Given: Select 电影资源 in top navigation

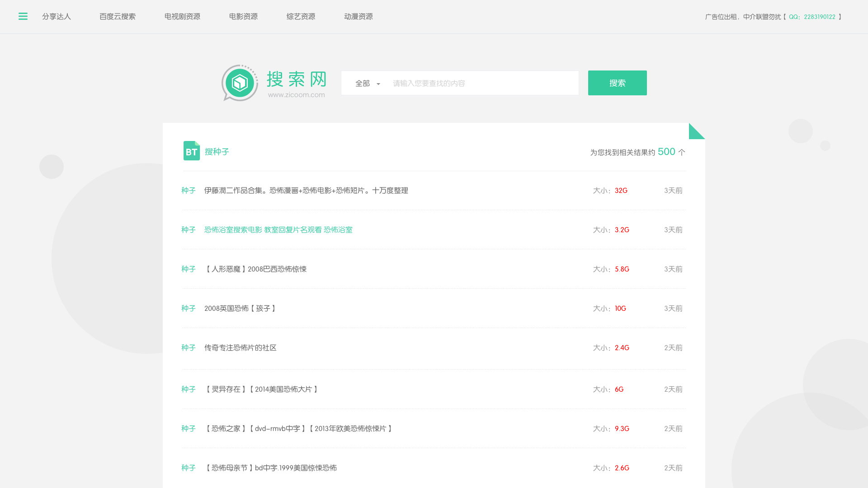Looking at the screenshot, I should point(243,16).
